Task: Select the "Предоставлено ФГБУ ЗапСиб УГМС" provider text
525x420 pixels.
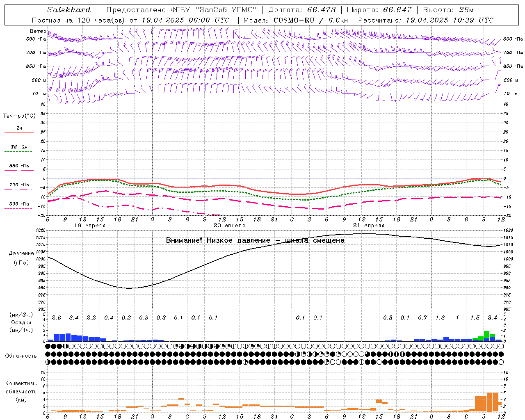Action: pyautogui.click(x=181, y=10)
